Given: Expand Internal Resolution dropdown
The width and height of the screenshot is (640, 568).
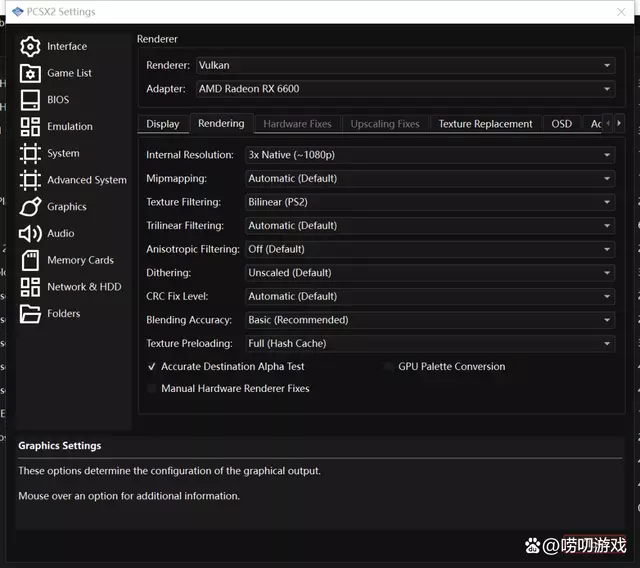Looking at the screenshot, I should click(x=430, y=155).
